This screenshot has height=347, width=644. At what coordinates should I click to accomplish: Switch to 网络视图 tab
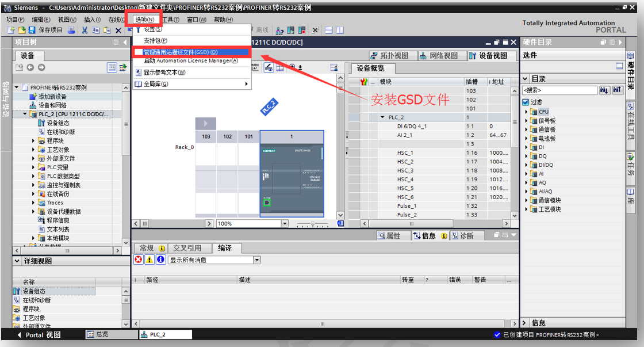443,55
